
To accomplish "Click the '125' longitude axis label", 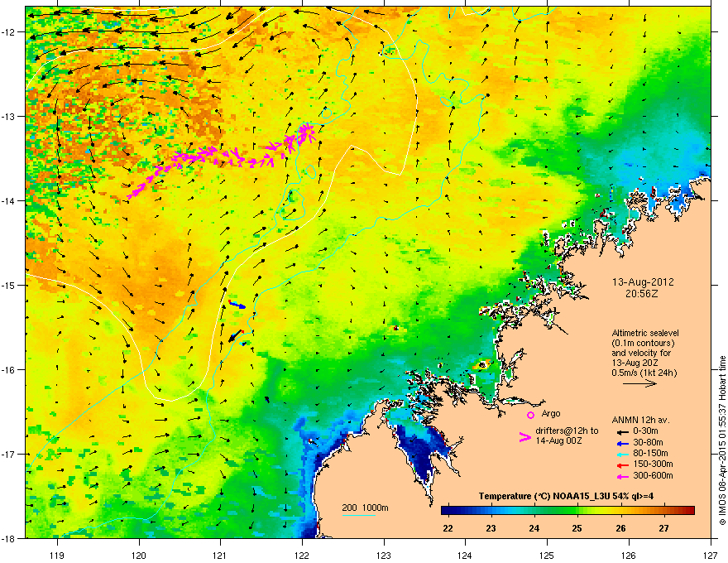I will pyautogui.click(x=547, y=555).
